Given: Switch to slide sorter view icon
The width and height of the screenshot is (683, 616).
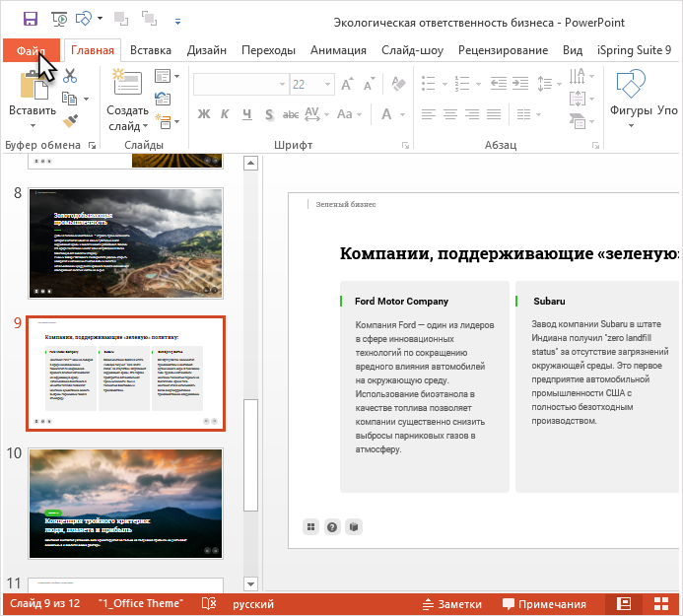Looking at the screenshot, I should 661,604.
